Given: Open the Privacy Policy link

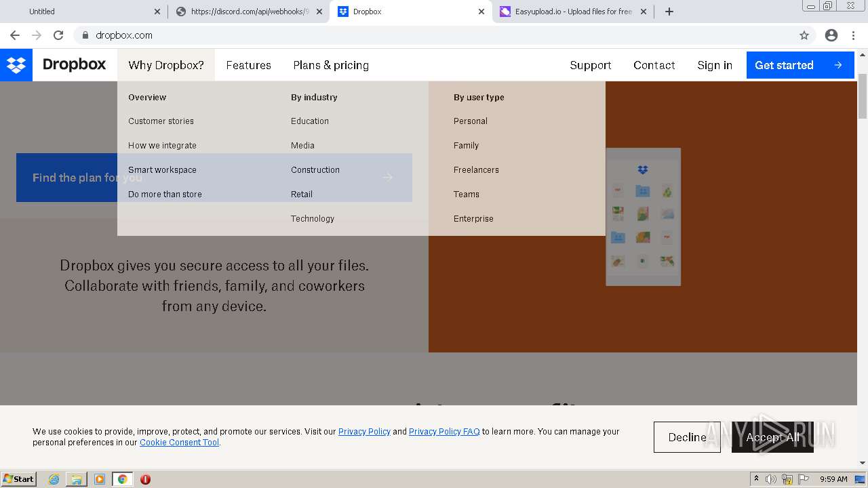Looking at the screenshot, I should [x=364, y=431].
